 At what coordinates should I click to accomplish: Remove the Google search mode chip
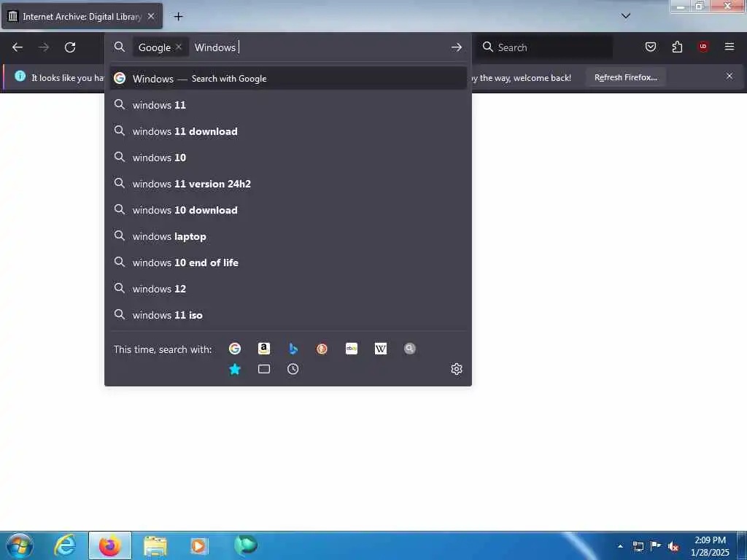coord(179,47)
